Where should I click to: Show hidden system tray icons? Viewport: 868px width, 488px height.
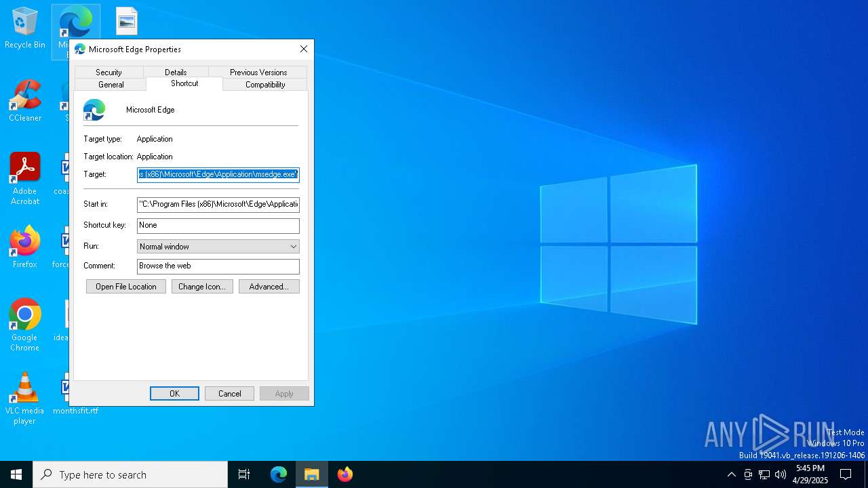coord(731,474)
